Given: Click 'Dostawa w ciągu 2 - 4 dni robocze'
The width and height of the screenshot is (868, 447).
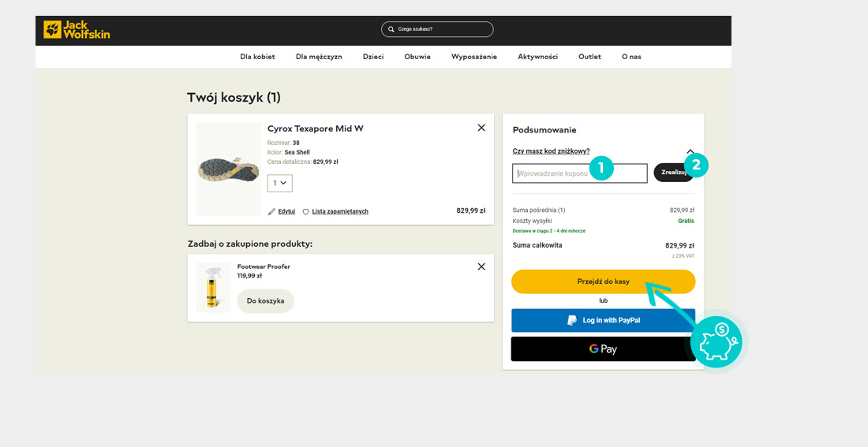Looking at the screenshot, I should tap(548, 231).
